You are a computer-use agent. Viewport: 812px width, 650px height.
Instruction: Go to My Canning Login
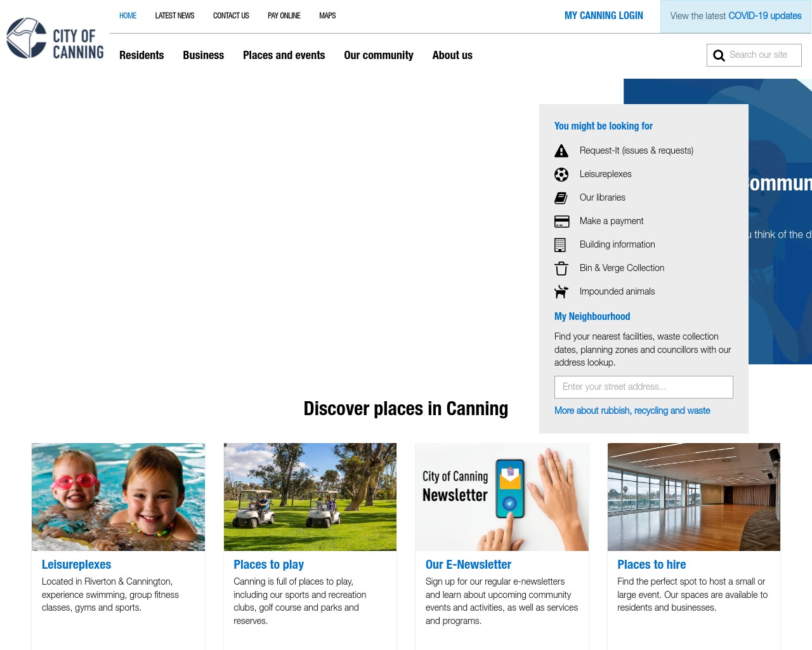603,16
